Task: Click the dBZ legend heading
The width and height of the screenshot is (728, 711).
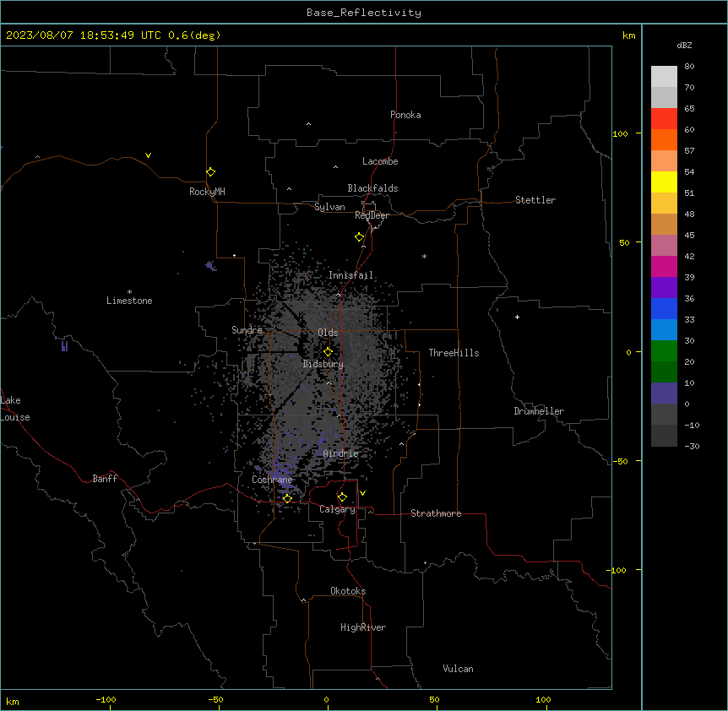Action: 684,46
